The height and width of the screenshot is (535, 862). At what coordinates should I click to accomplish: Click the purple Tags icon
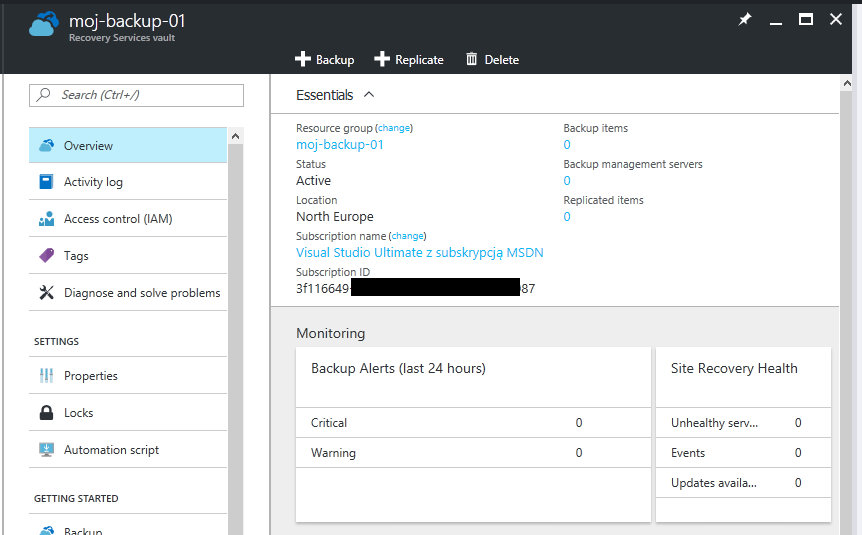tap(47, 255)
